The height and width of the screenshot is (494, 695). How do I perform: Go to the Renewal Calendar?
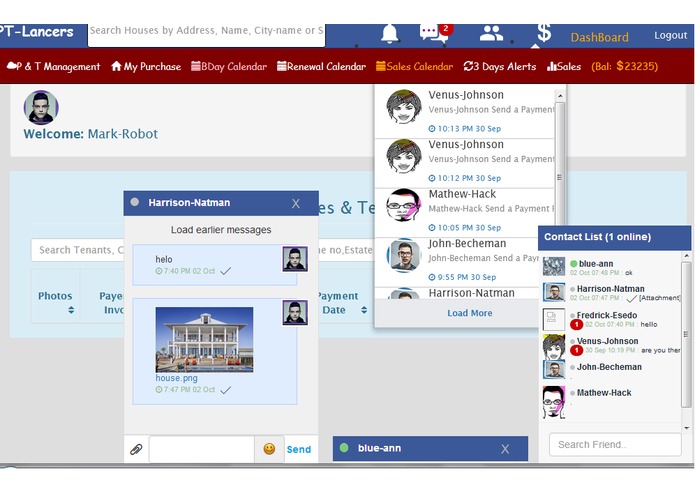pos(321,66)
